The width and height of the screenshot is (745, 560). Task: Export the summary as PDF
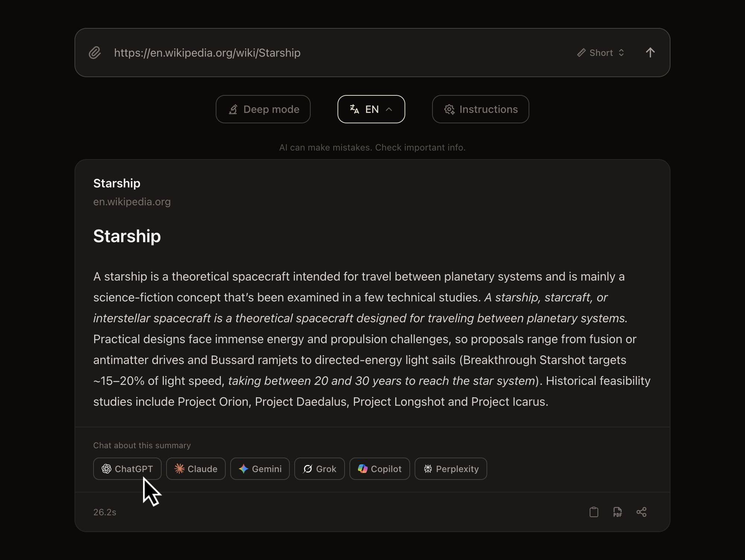[x=617, y=512]
